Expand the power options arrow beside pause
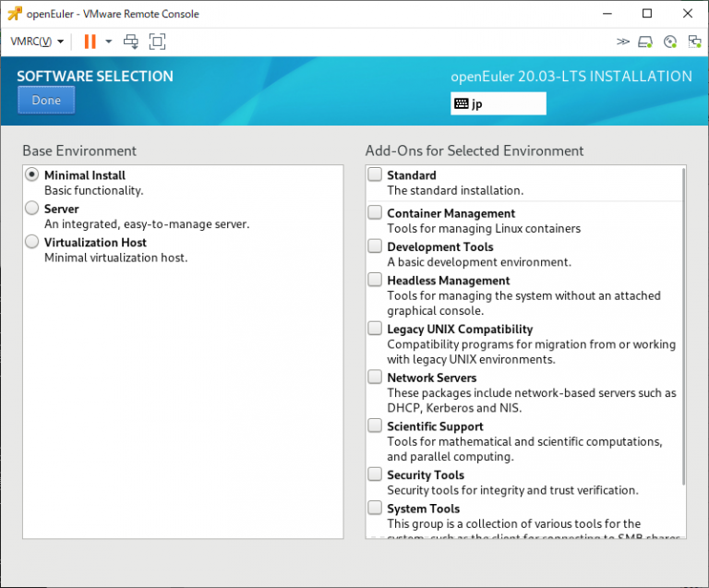This screenshot has height=588, width=709. (x=109, y=42)
